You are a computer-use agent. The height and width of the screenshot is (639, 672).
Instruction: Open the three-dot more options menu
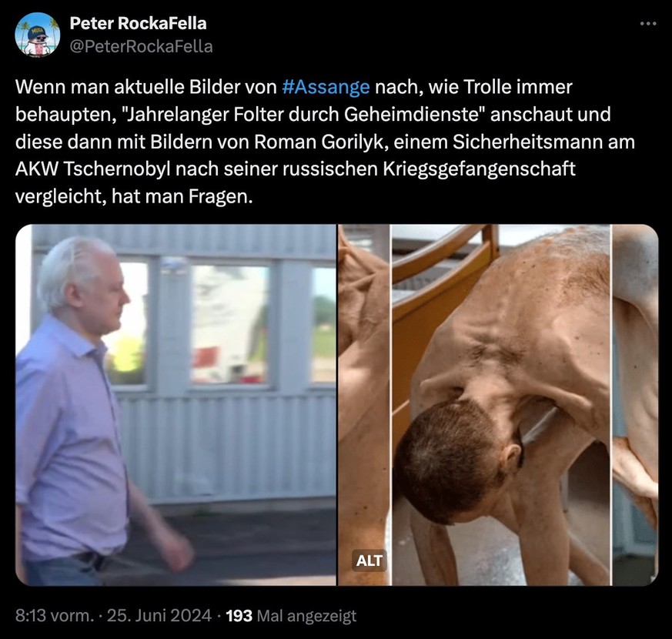coord(648,24)
